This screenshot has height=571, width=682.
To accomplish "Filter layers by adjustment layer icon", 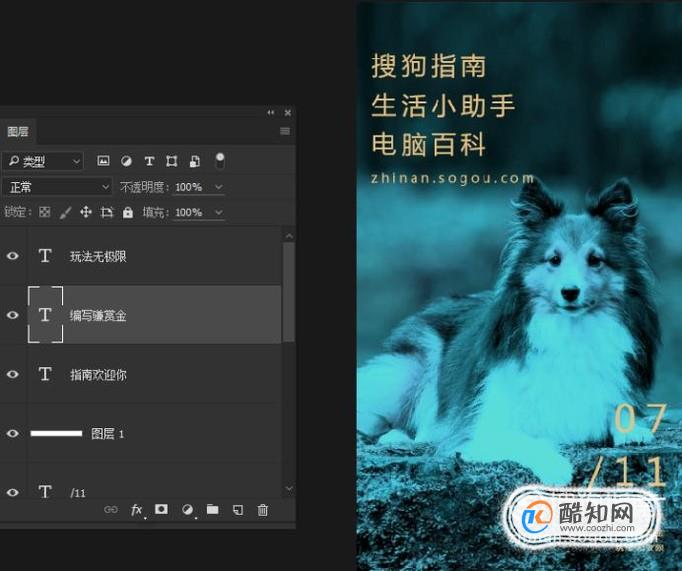I will 126,161.
